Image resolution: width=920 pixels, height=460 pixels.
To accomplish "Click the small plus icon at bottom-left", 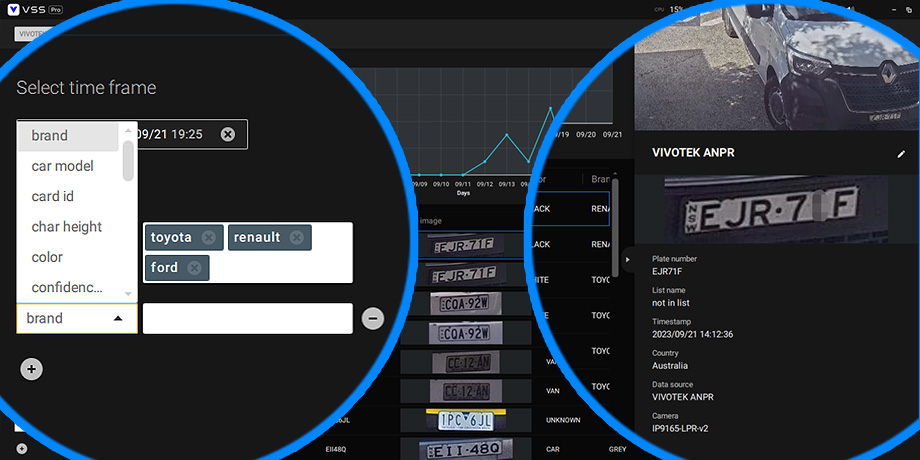I will (22, 449).
